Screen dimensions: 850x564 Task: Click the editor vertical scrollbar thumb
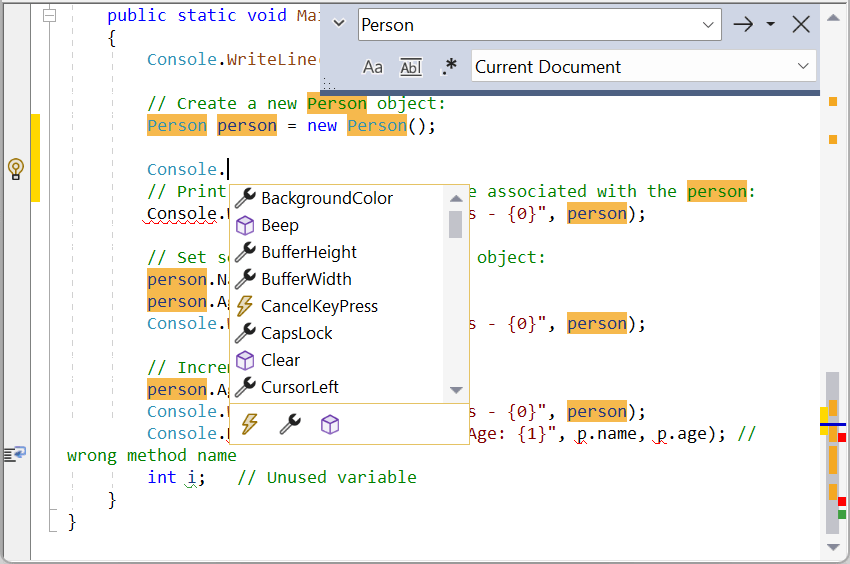pos(833,453)
